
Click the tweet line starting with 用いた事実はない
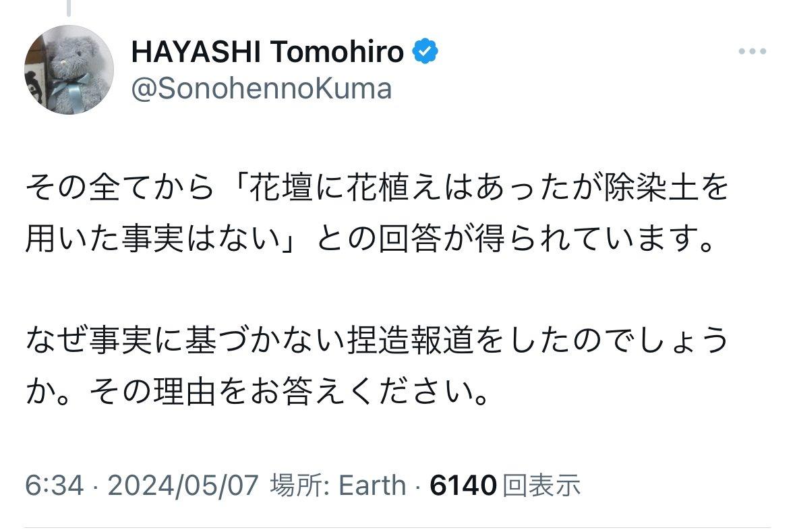(370, 239)
